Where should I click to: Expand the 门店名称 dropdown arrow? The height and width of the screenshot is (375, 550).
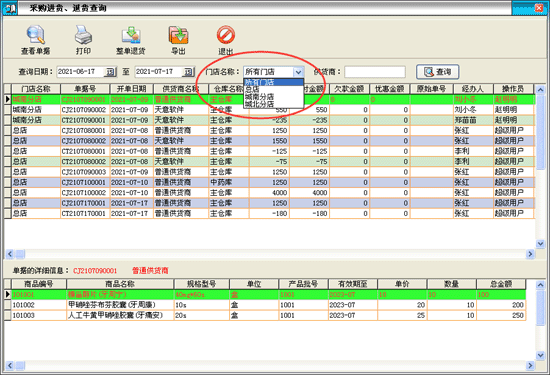(298, 72)
